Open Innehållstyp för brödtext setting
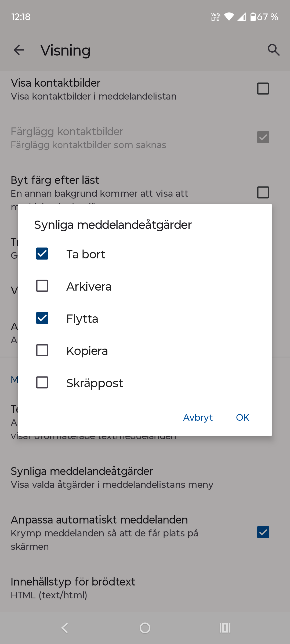290x644 pixels. pos(145,588)
